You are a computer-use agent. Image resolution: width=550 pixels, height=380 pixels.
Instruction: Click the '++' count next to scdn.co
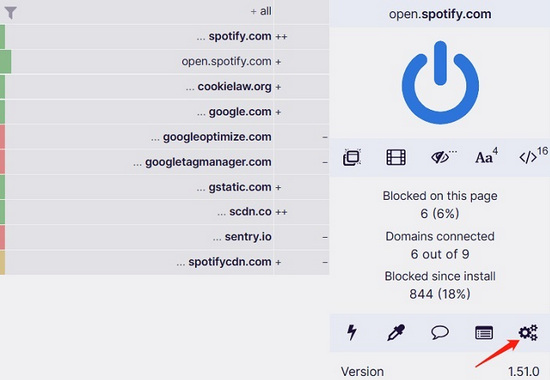(x=281, y=212)
